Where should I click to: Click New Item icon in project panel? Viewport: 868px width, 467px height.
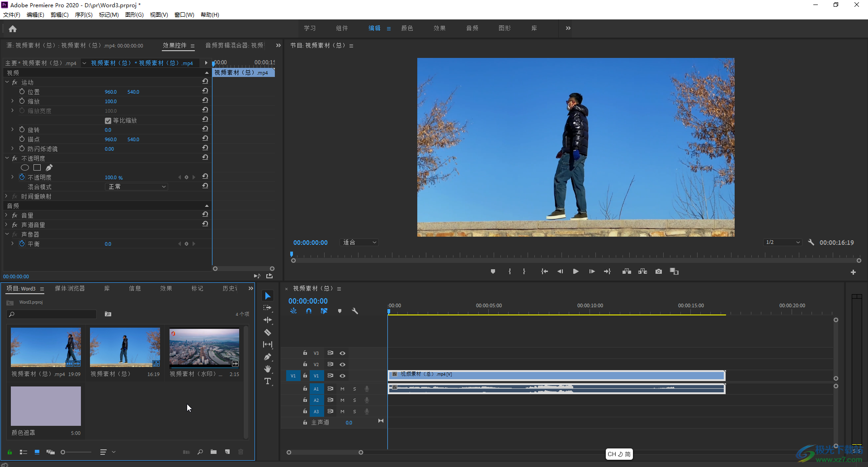click(x=227, y=452)
